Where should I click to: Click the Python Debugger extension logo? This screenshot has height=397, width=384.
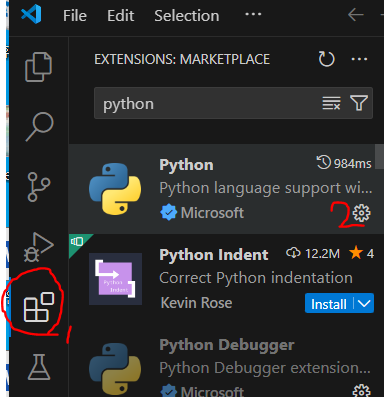[115, 369]
